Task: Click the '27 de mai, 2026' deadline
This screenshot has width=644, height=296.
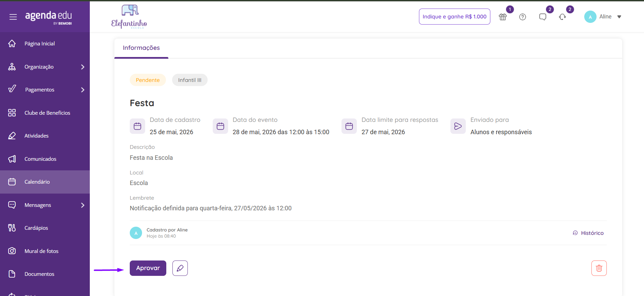Action: 383,132
